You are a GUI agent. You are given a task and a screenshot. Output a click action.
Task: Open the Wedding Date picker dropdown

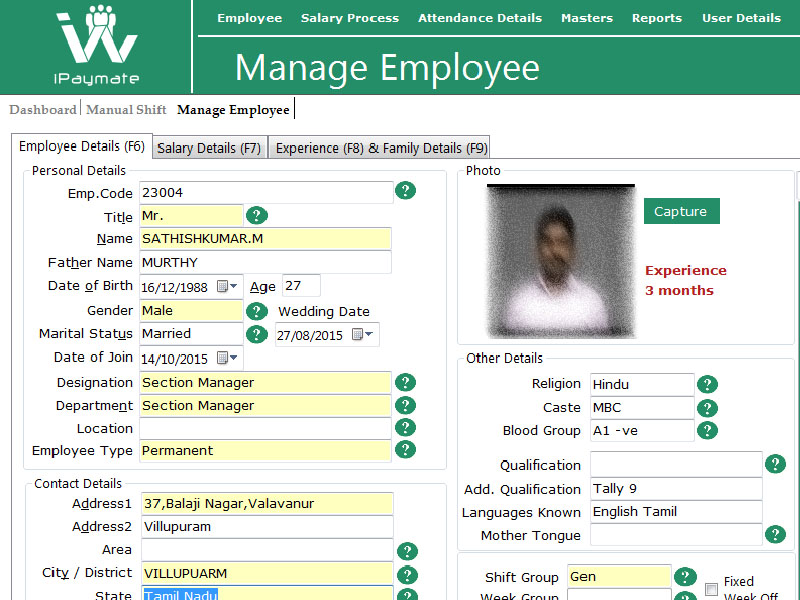(363, 334)
